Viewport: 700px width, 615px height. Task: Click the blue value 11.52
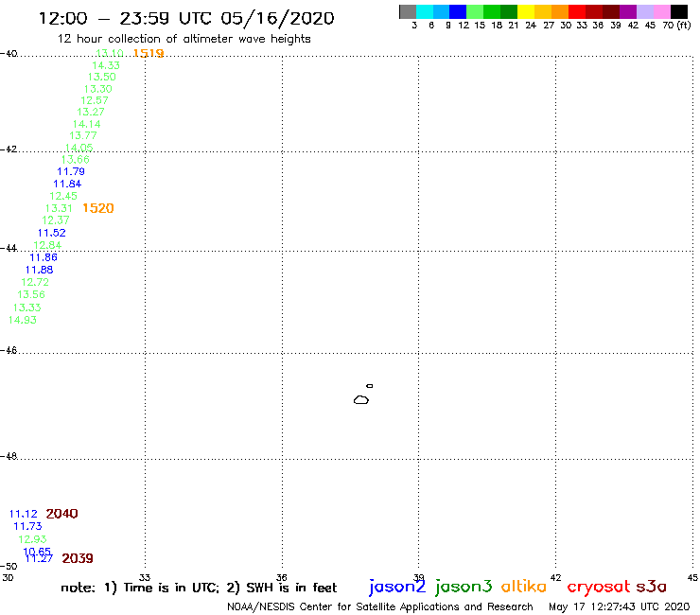[x=52, y=233]
